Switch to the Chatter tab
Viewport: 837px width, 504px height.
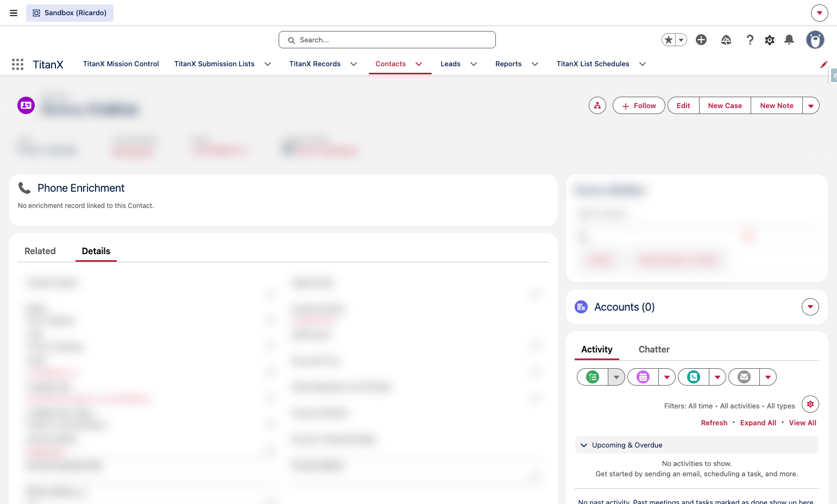click(x=654, y=349)
